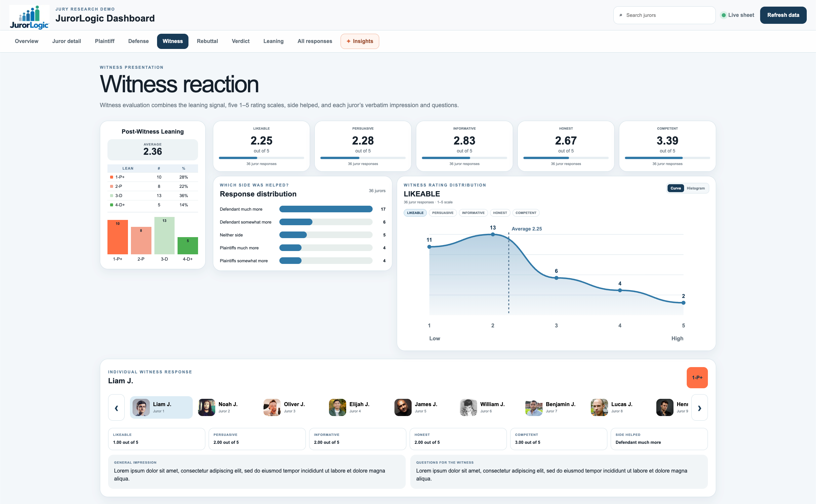Click the Defendant much more progress bar
This screenshot has height=504, width=816.
pyautogui.click(x=326, y=209)
